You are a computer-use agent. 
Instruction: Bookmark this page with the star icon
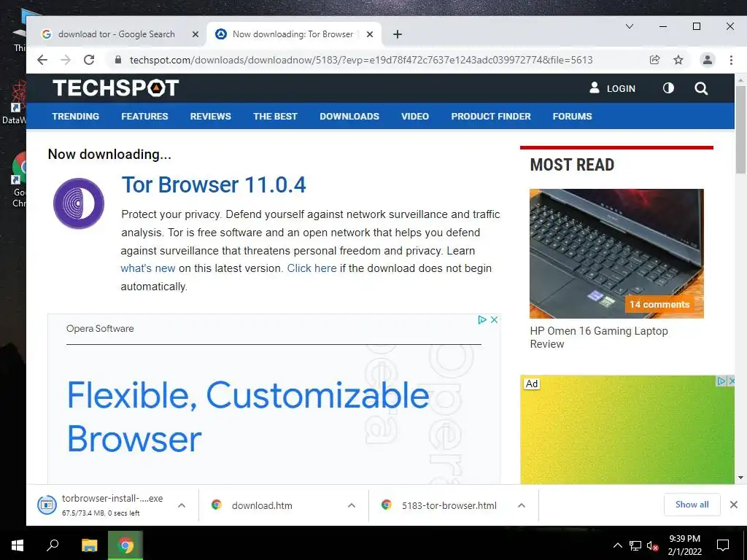point(678,60)
